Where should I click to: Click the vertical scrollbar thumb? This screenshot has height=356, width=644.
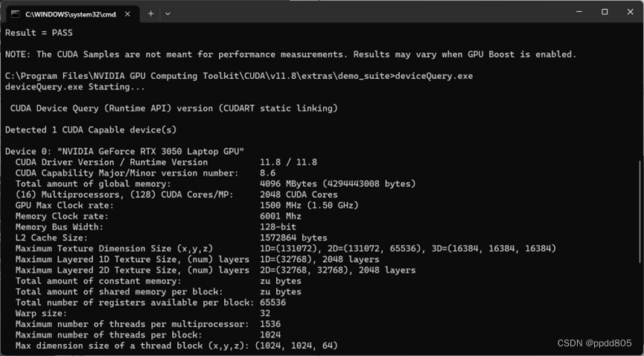(x=640, y=212)
